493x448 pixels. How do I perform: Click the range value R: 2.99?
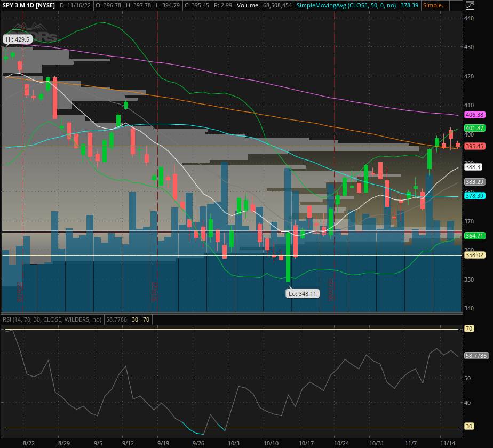click(223, 5)
